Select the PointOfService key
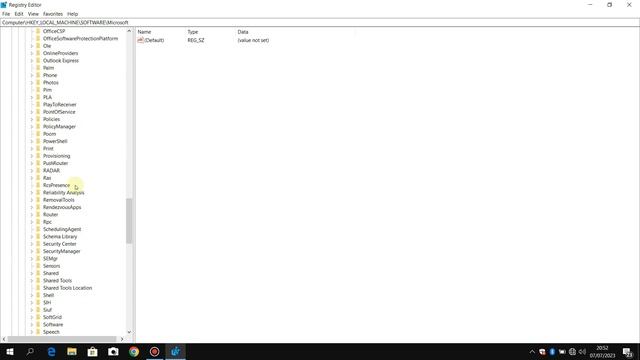 point(59,112)
